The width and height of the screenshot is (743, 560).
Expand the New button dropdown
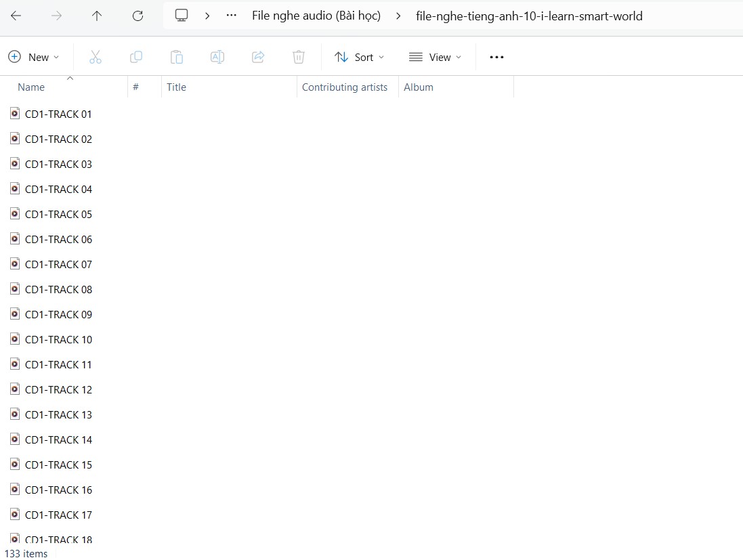tap(58, 57)
